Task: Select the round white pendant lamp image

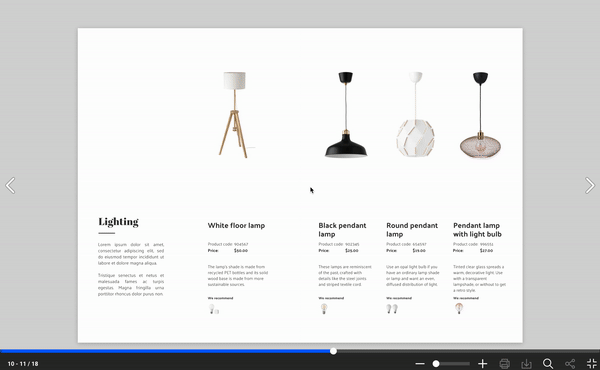Action: pos(415,114)
